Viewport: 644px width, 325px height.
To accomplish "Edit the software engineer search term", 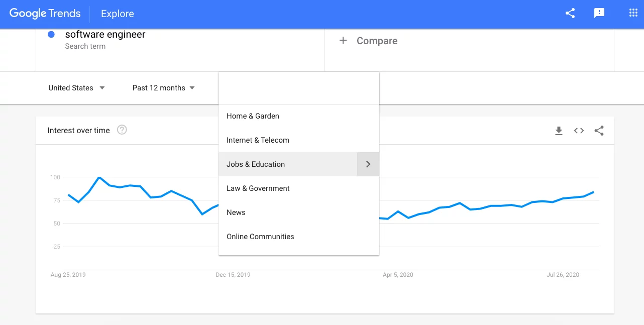I will (105, 35).
